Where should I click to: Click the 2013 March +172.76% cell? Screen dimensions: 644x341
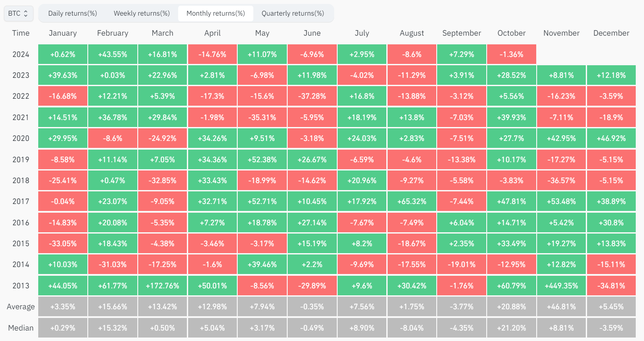163,286
